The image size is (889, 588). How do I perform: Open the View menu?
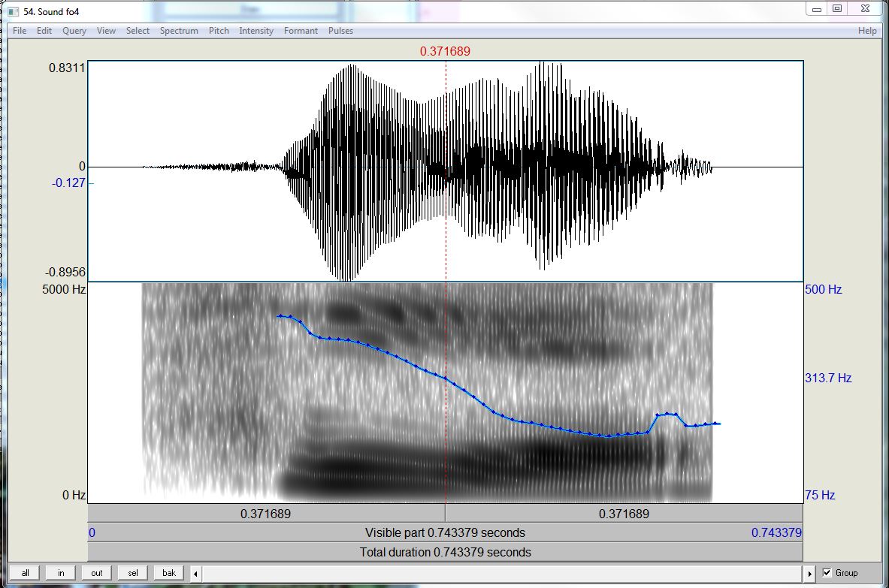pos(106,31)
